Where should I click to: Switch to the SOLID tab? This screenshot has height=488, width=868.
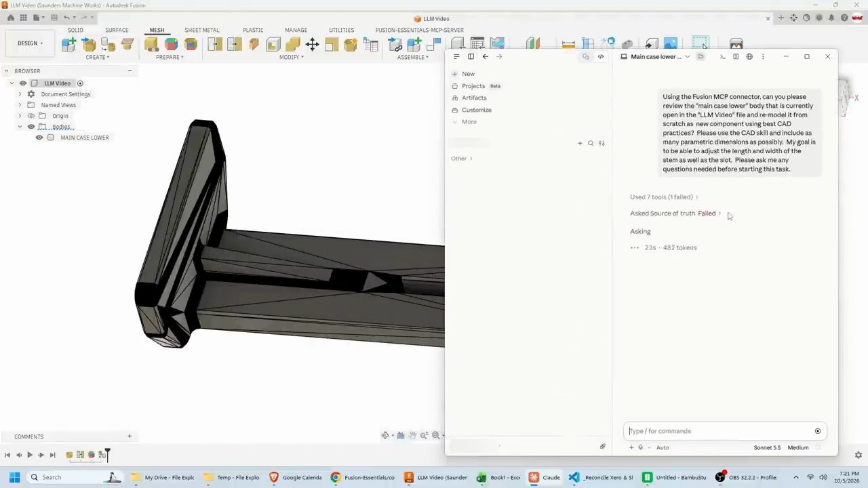[75, 30]
